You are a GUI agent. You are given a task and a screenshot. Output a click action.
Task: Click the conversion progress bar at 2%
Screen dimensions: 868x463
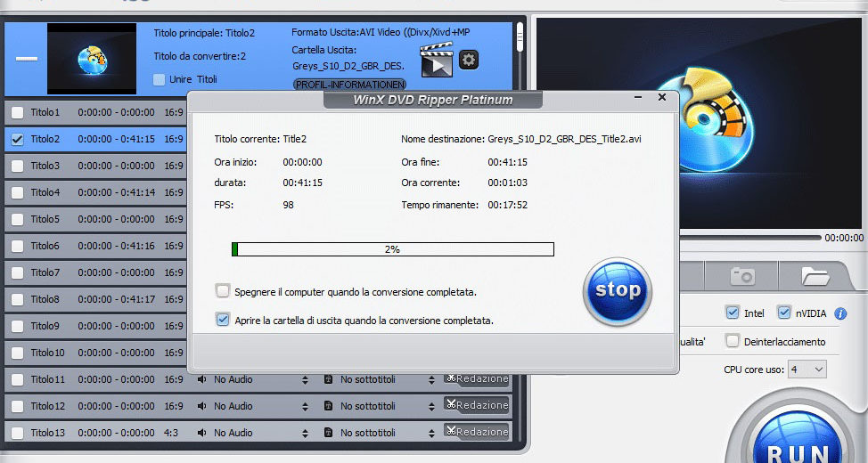click(392, 249)
